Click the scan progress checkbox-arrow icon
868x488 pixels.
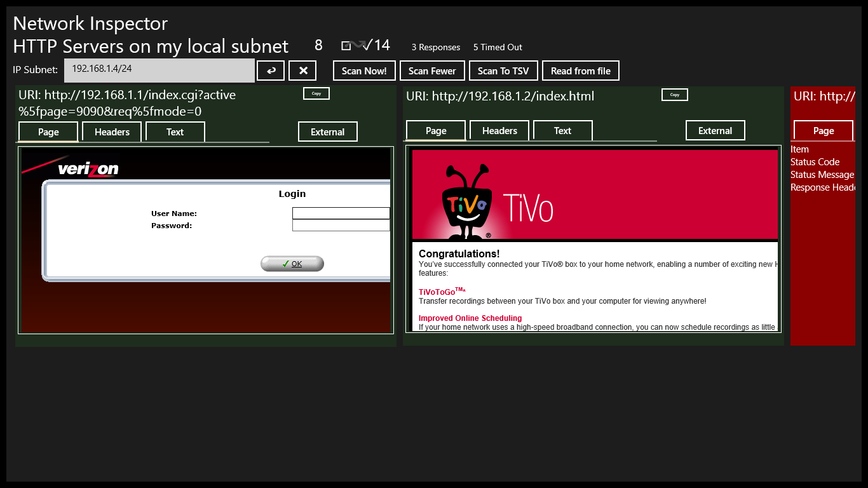click(355, 45)
